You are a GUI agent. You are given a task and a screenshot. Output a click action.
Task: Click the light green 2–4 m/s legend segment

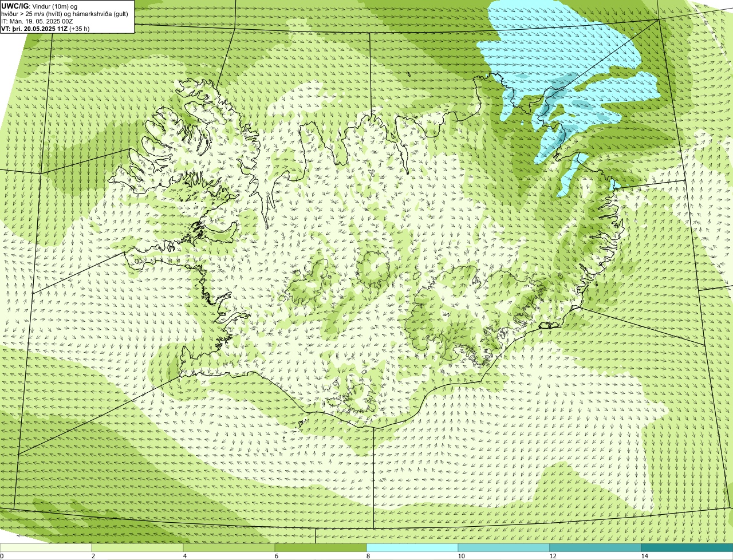(x=137, y=548)
